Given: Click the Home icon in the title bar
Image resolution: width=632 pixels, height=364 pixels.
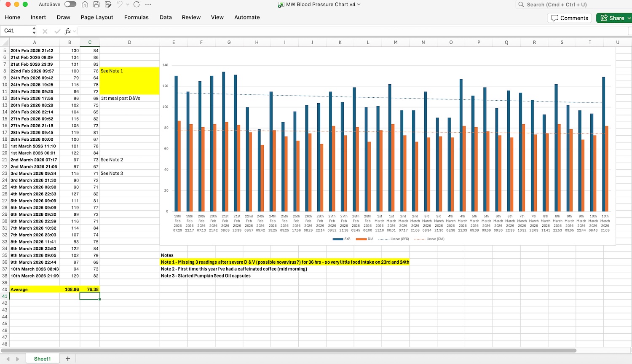Looking at the screenshot, I should pyautogui.click(x=85, y=4).
